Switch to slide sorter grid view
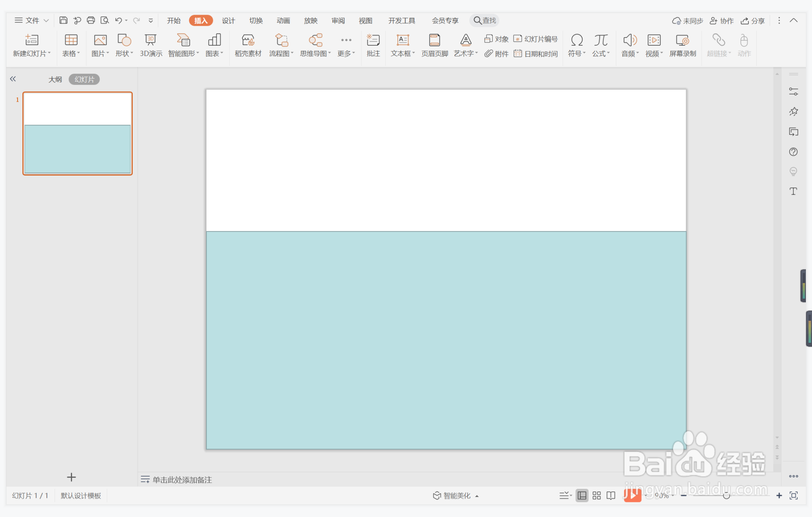812x517 pixels. pyautogui.click(x=596, y=495)
